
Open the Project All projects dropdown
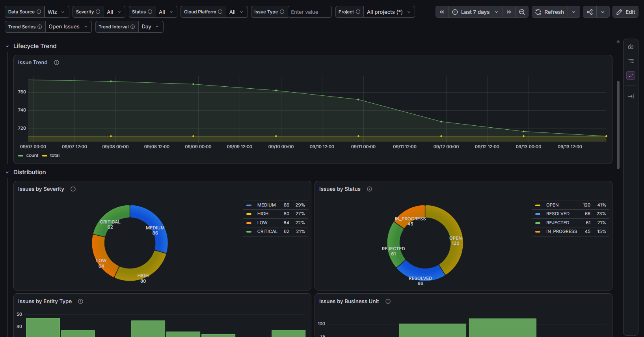click(389, 12)
